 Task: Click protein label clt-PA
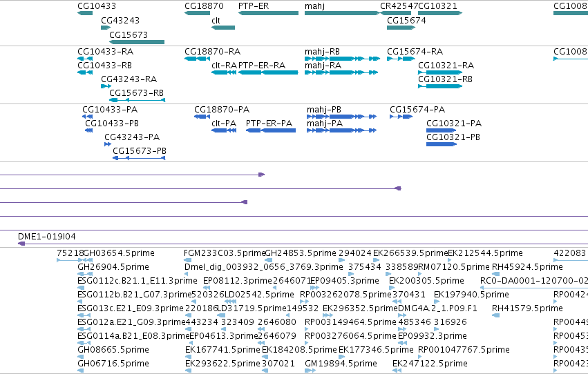click(224, 124)
